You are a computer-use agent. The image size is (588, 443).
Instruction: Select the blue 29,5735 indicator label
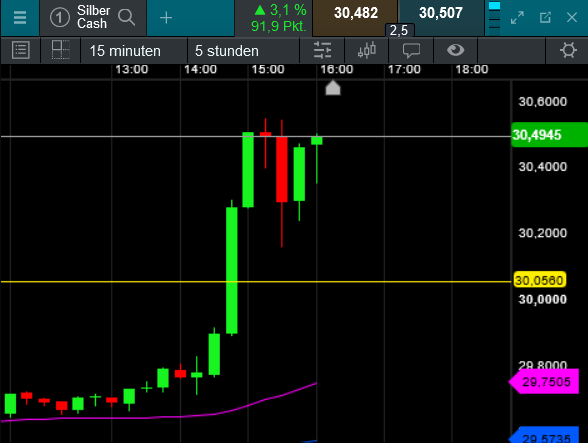[x=544, y=436]
